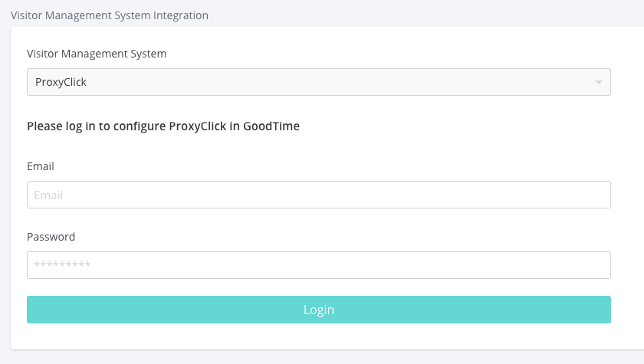Click the "Visitor Management System" field label

tap(97, 54)
